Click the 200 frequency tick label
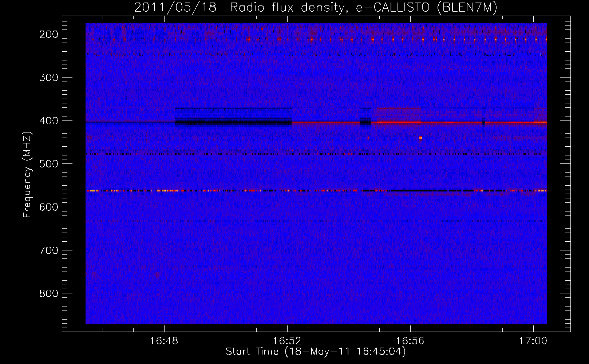The height and width of the screenshot is (364, 589). pos(48,34)
